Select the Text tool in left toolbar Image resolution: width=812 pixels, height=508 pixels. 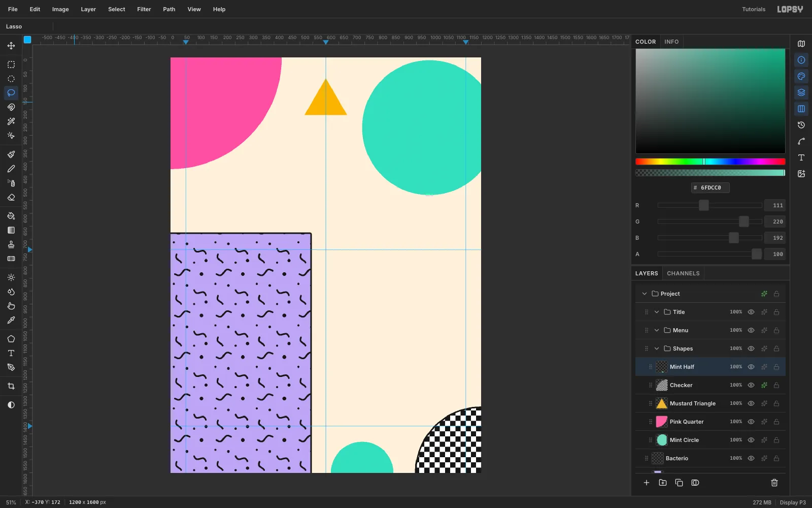(x=11, y=353)
